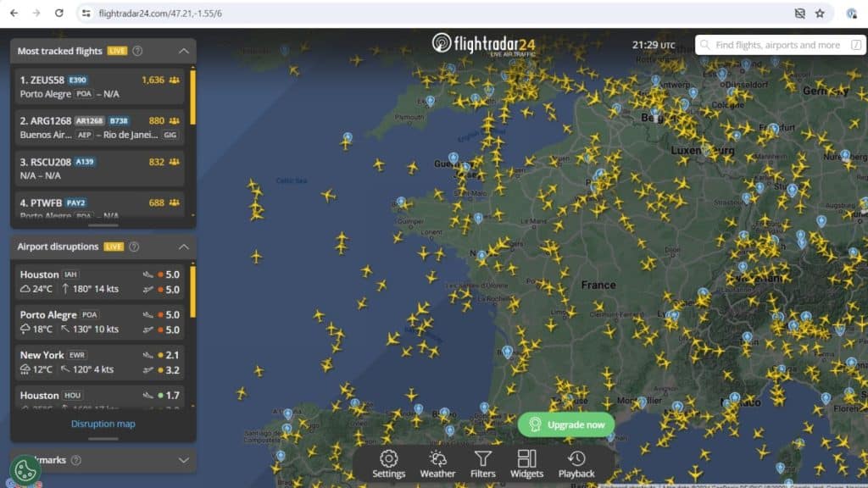
Task: Open Houston IAH disruption entry
Action: (100, 281)
